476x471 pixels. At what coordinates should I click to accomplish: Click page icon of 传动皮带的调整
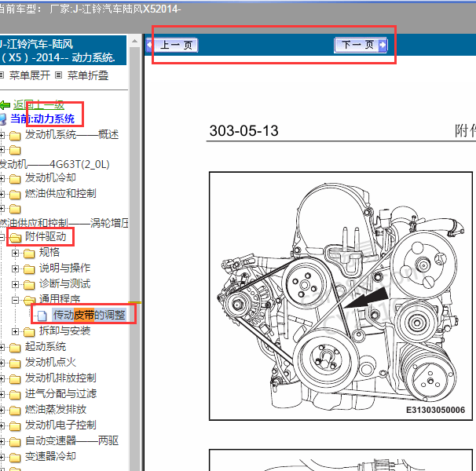click(42, 316)
